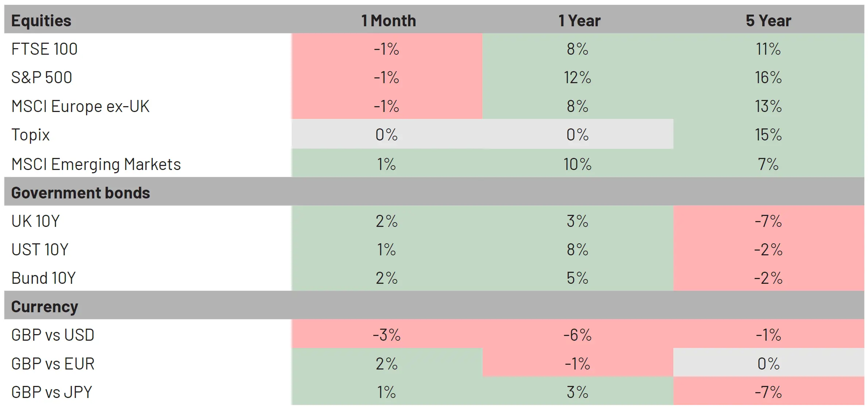
Task: Click the GBP vs EUR label
Action: (53, 364)
